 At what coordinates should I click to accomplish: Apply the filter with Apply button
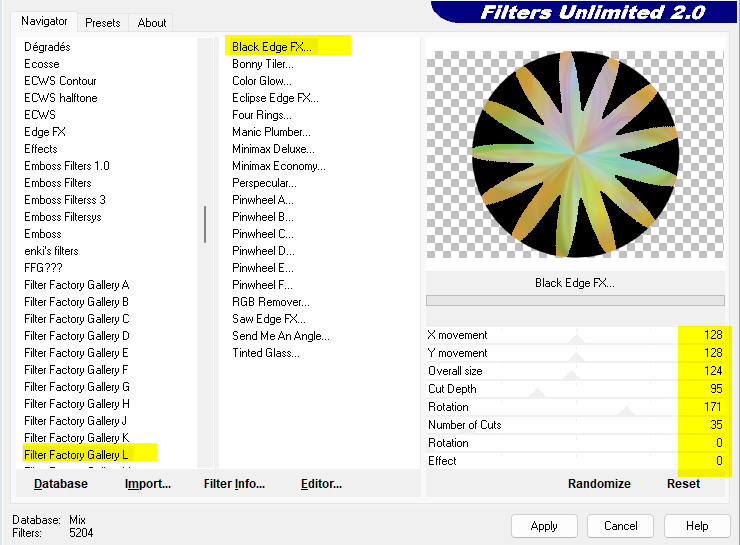pos(544,526)
